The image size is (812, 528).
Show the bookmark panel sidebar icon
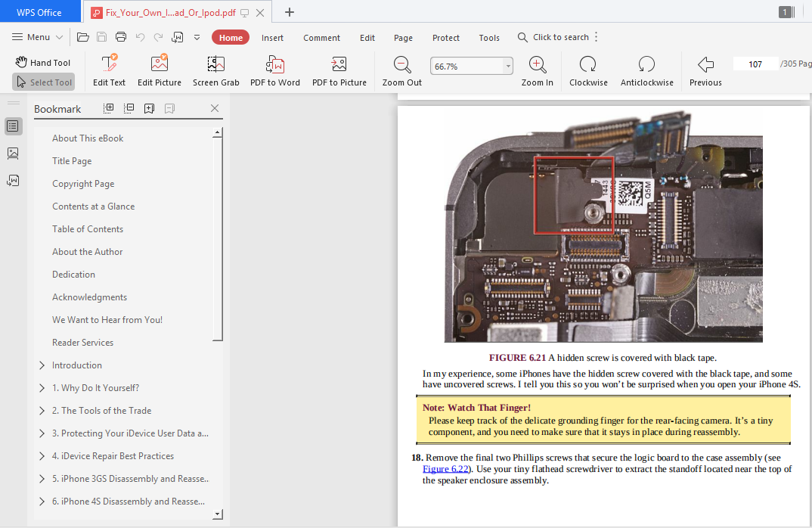tap(13, 126)
